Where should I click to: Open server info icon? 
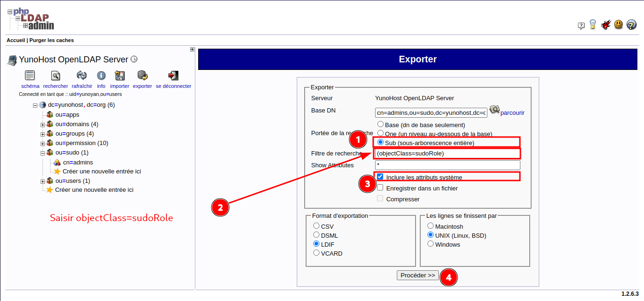point(101,76)
